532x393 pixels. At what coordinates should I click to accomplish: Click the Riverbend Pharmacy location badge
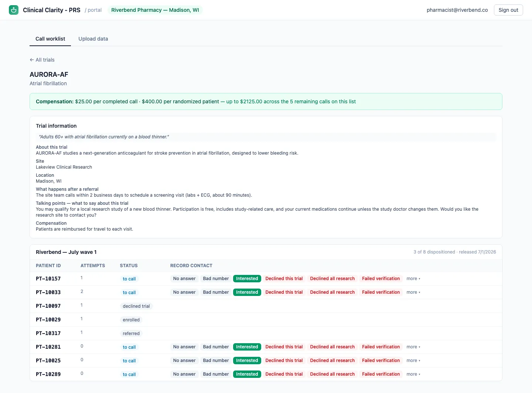click(x=155, y=10)
